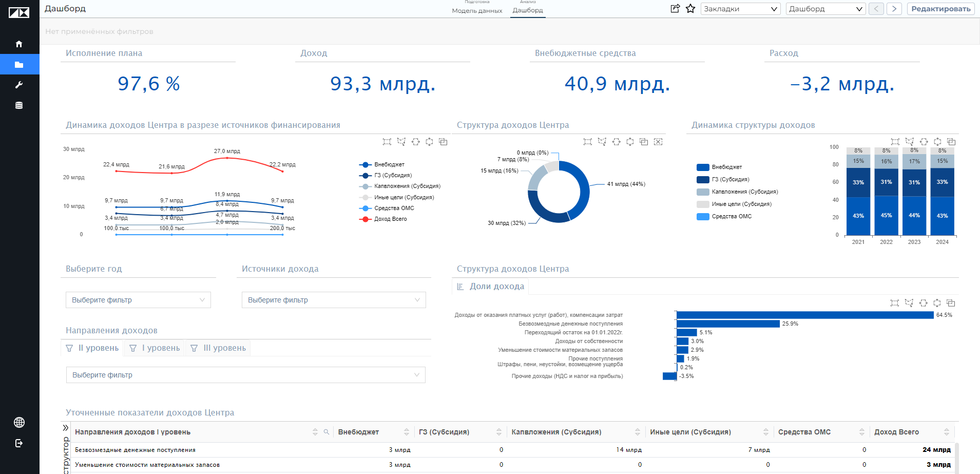980x474 pixels.
Task: Select the III уровень tab
Action: (x=218, y=348)
